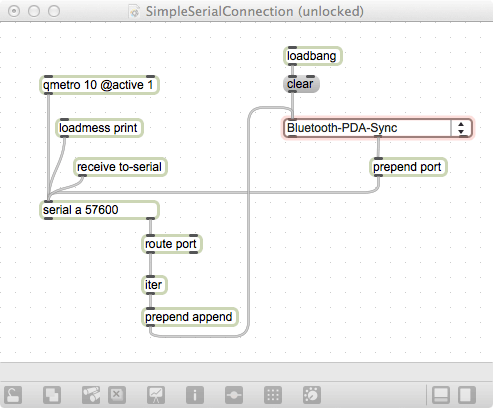Viewport: 493px width, 408px height.
Task: Open a new patcher view
Action: (52, 395)
